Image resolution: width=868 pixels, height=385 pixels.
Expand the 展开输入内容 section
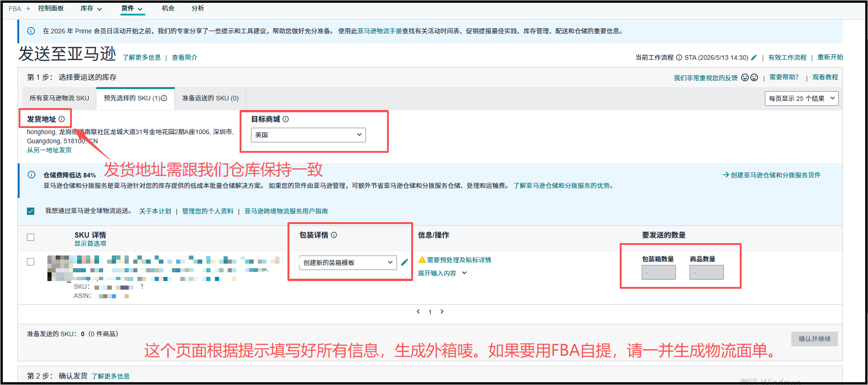coord(442,273)
